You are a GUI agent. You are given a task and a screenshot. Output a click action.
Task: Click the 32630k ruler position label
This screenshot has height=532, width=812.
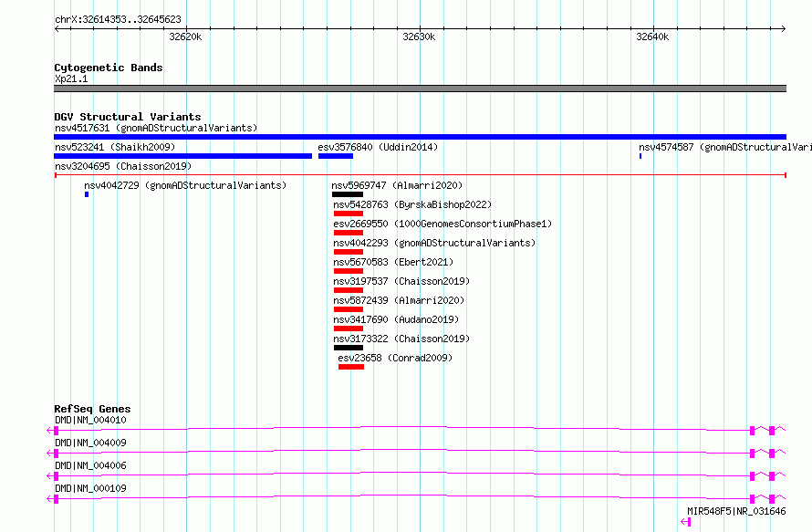tap(419, 37)
